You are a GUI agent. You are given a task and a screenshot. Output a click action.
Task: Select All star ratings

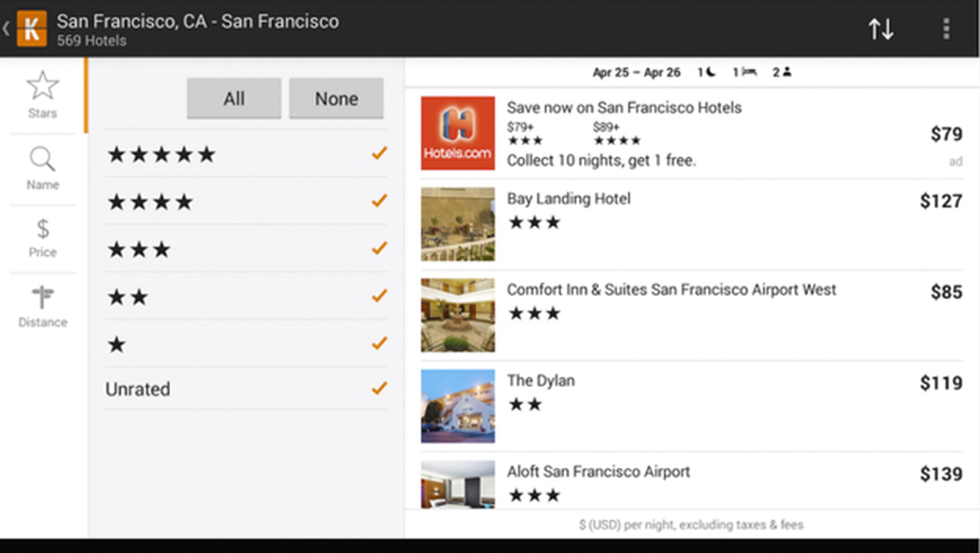click(234, 99)
